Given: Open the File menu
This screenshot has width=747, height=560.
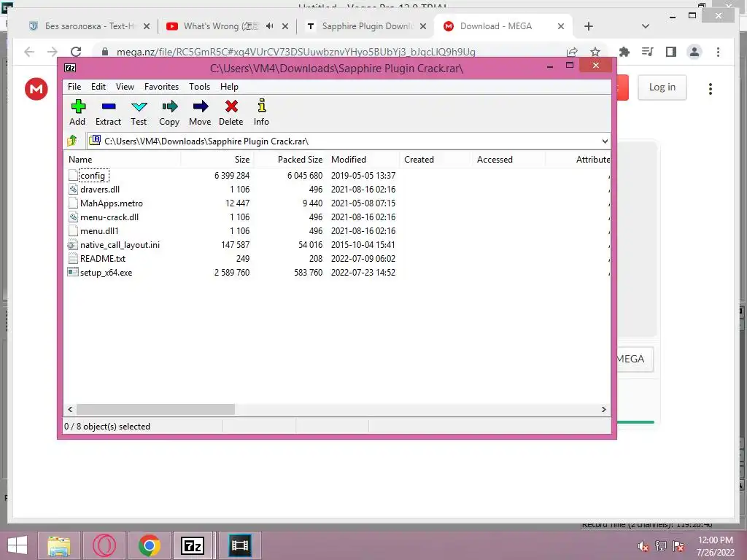Looking at the screenshot, I should [74, 87].
